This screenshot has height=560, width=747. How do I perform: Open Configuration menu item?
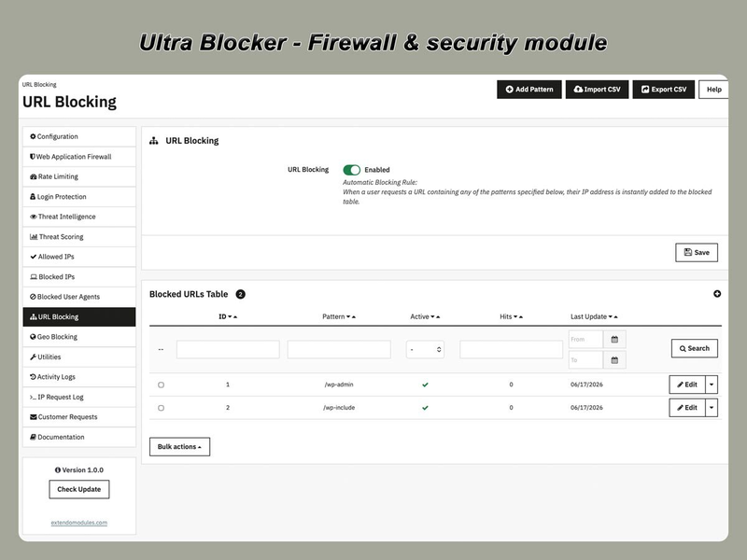tap(79, 136)
